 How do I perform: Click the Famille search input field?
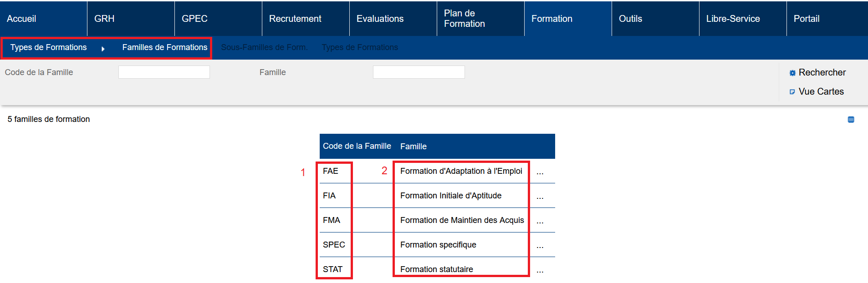pos(419,72)
